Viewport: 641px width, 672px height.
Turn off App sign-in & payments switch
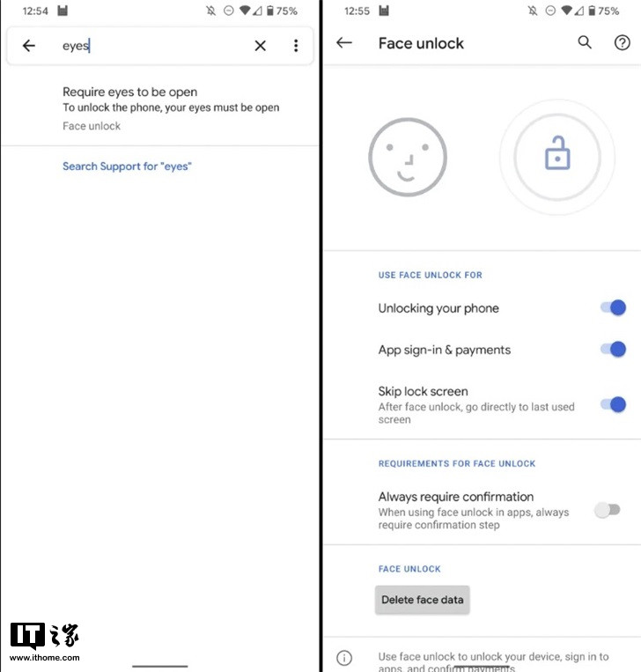(613, 350)
